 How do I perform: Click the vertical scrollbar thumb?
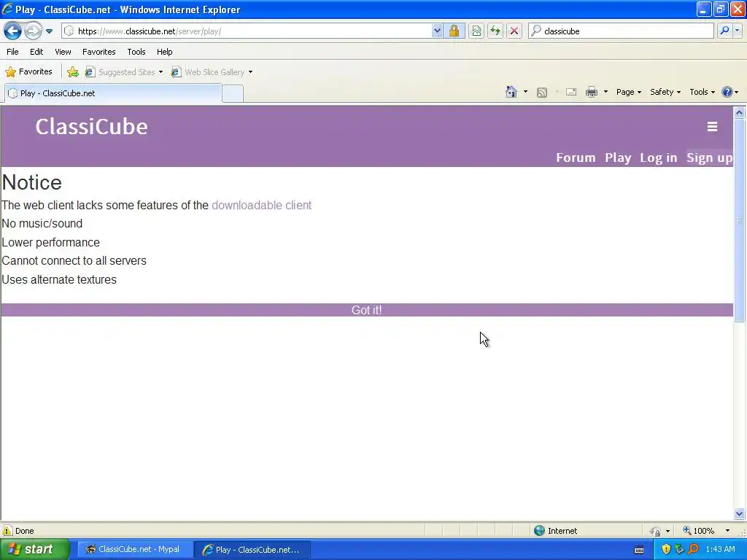click(740, 220)
